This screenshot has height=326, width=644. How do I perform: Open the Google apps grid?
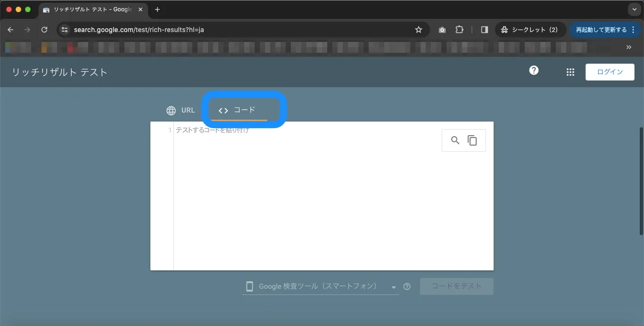(x=570, y=72)
